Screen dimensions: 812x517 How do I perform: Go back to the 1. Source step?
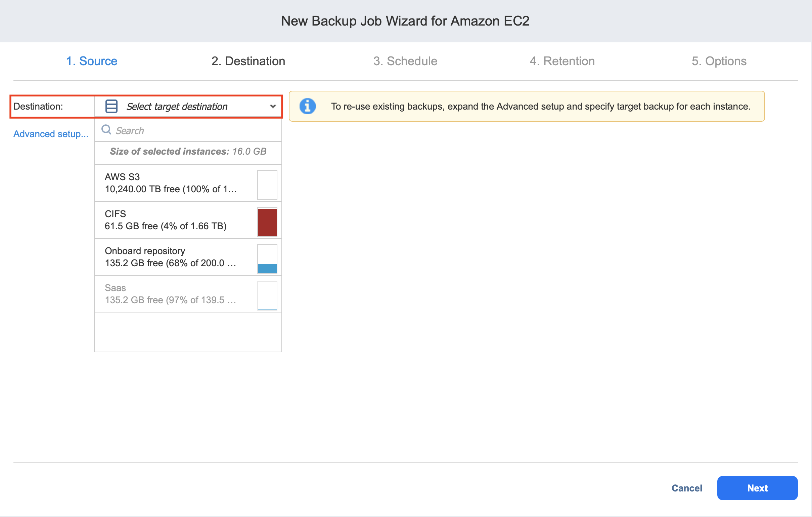[x=92, y=61]
